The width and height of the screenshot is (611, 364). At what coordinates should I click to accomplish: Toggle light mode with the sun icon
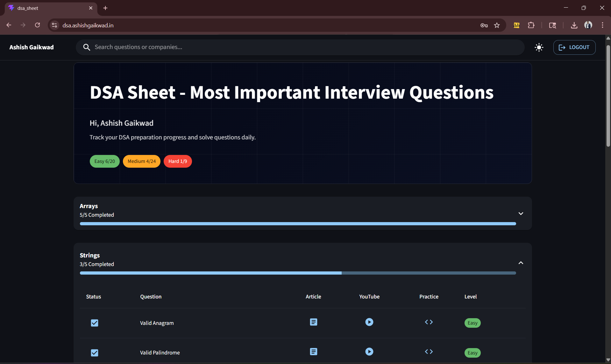(x=539, y=47)
